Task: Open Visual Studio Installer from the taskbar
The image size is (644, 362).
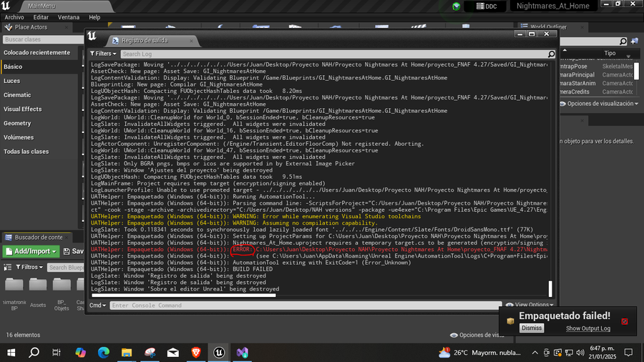Action: click(x=243, y=353)
